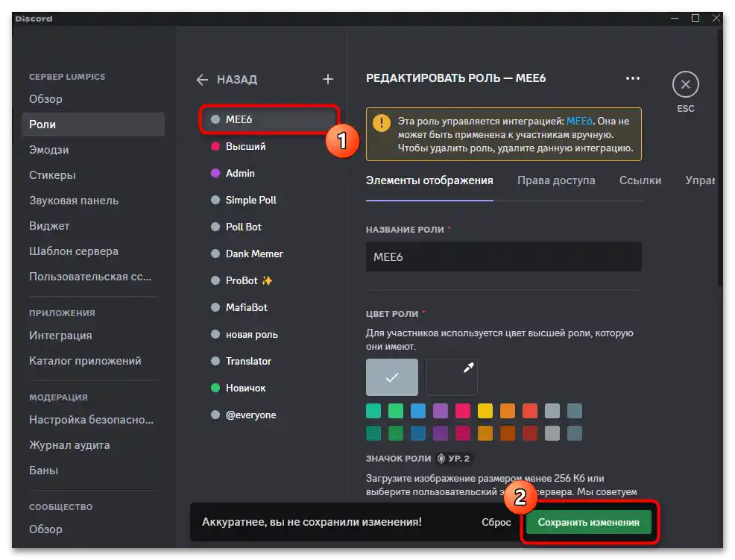Pick the dark purple swatch in bottom row
This screenshot has width=735, height=560.
pos(441,433)
